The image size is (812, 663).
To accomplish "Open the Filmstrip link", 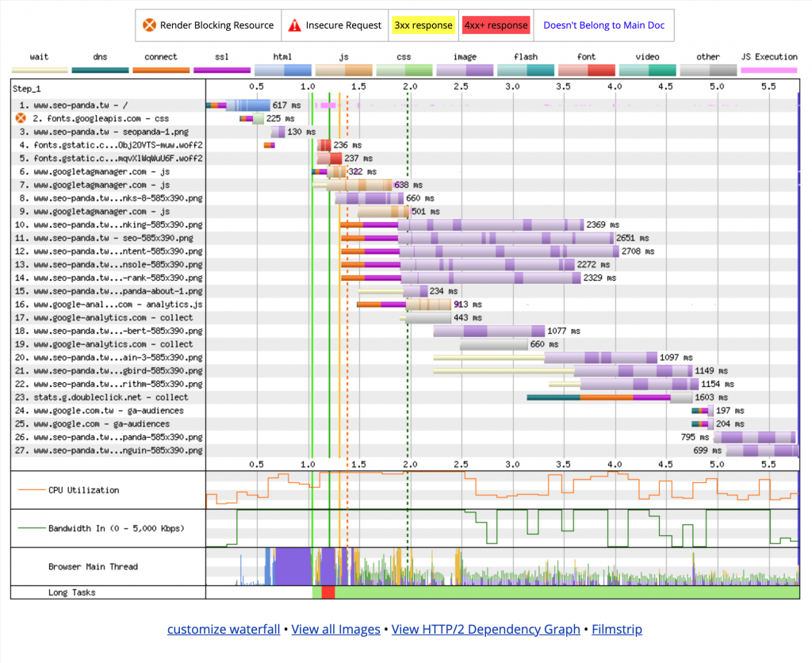I will point(617,629).
